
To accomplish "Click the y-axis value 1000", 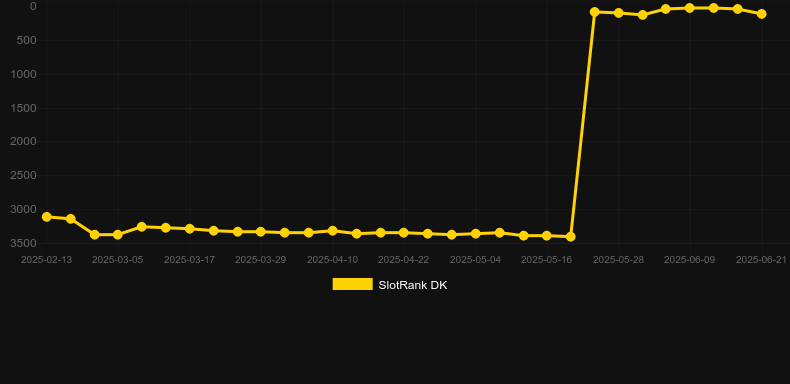I will coord(24,74).
